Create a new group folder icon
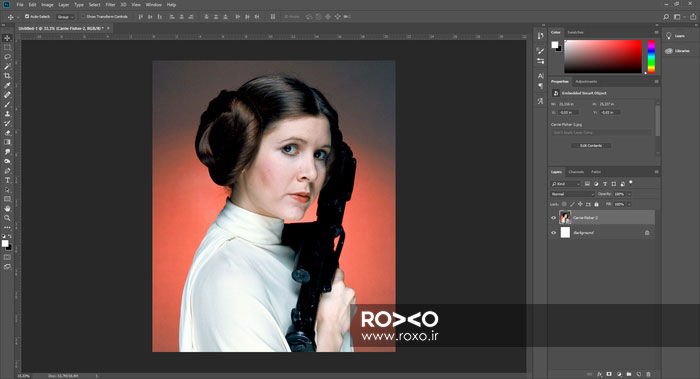The image size is (700, 379). point(629,374)
